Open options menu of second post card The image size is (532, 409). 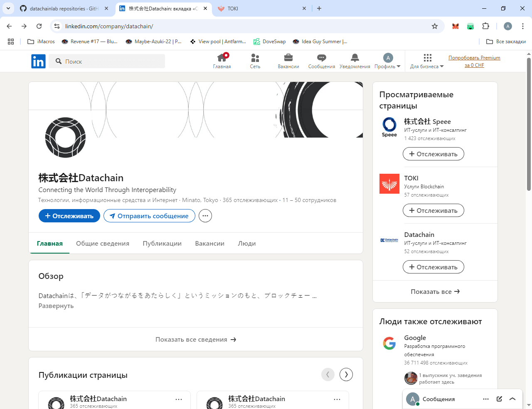tap(337, 399)
